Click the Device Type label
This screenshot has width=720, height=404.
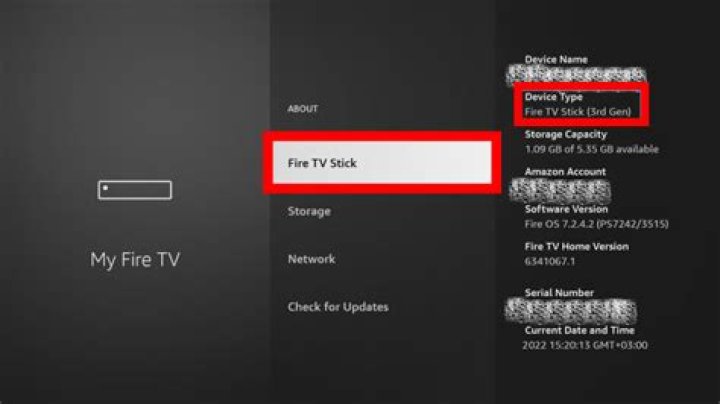click(553, 97)
